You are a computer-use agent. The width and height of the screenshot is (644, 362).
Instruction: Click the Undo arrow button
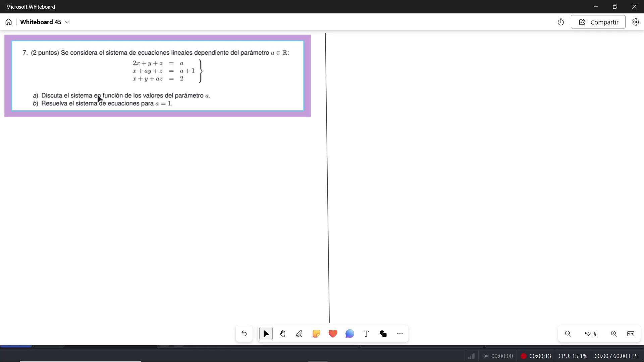(x=244, y=334)
